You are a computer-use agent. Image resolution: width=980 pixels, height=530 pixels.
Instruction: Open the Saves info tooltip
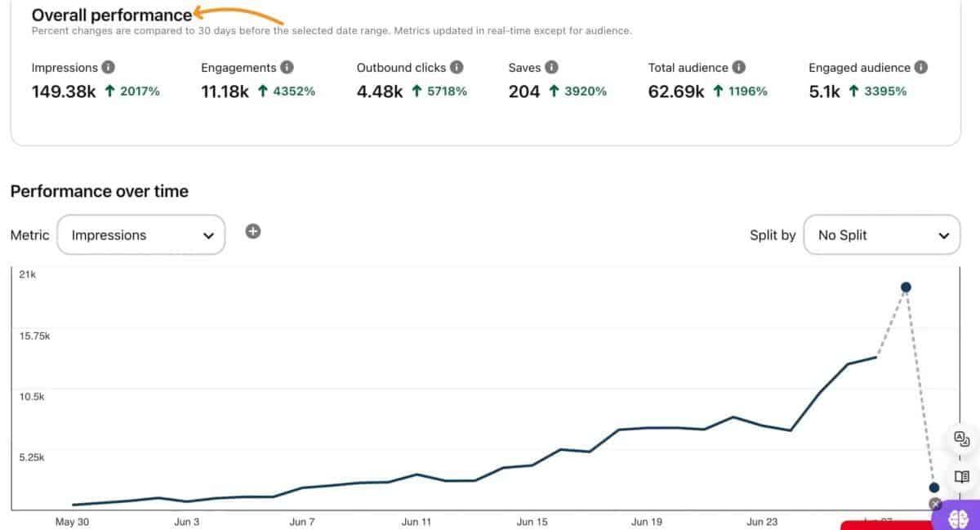click(x=553, y=67)
